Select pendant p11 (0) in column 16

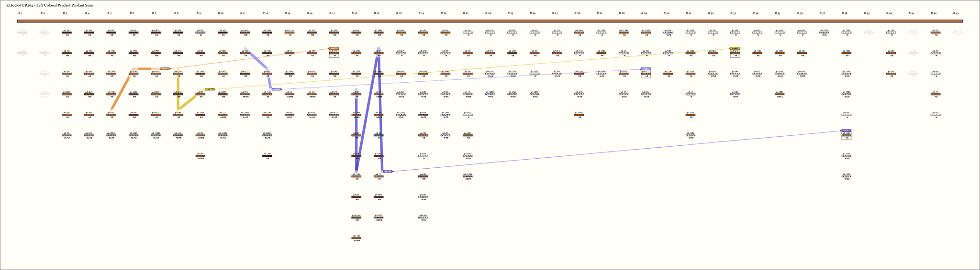(356, 238)
